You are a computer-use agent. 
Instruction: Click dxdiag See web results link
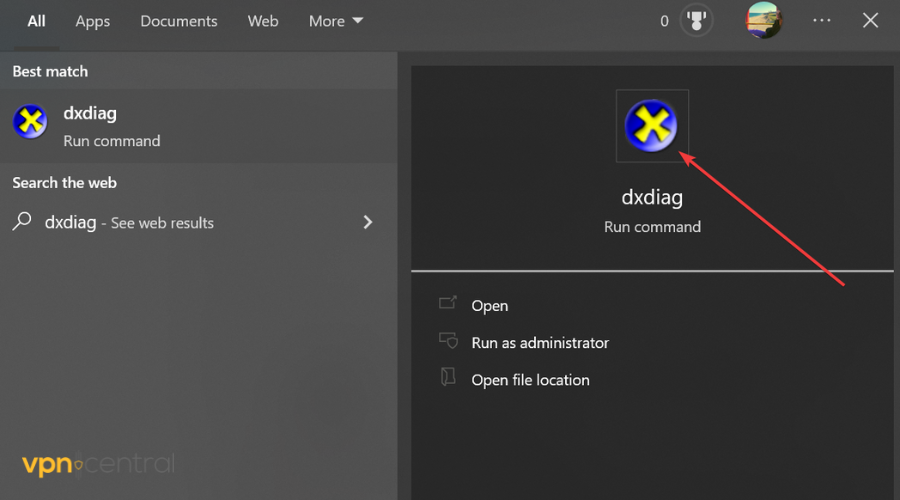coord(129,223)
